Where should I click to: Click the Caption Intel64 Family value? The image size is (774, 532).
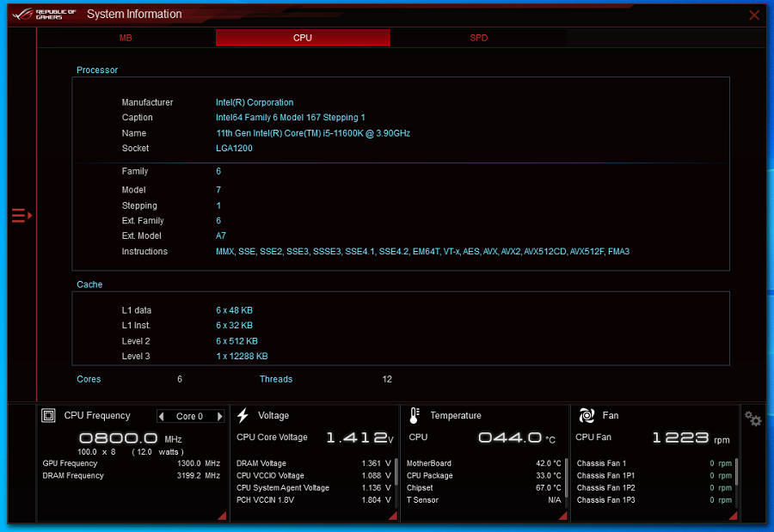(291, 118)
